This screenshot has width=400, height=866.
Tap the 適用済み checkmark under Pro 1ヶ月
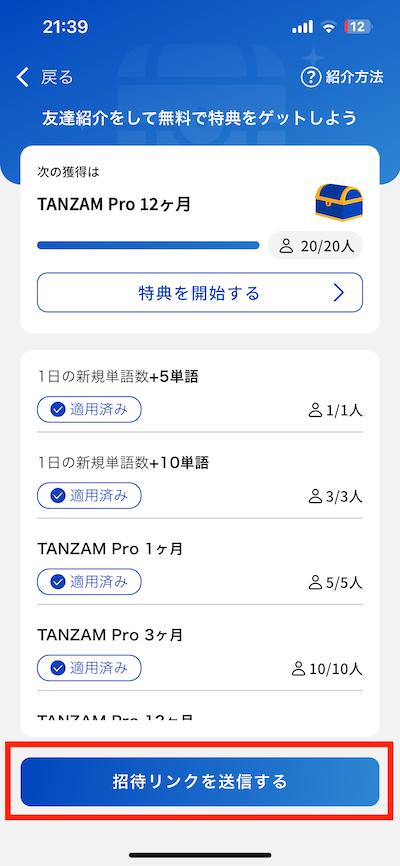click(x=57, y=582)
